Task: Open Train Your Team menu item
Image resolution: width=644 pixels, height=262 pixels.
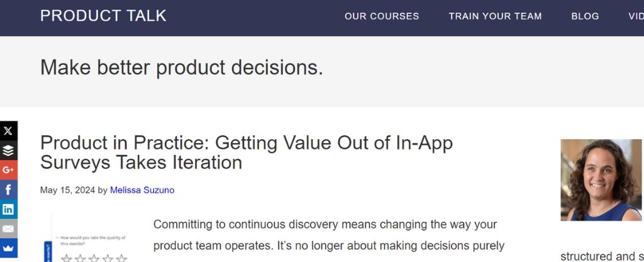Action: 495,16
